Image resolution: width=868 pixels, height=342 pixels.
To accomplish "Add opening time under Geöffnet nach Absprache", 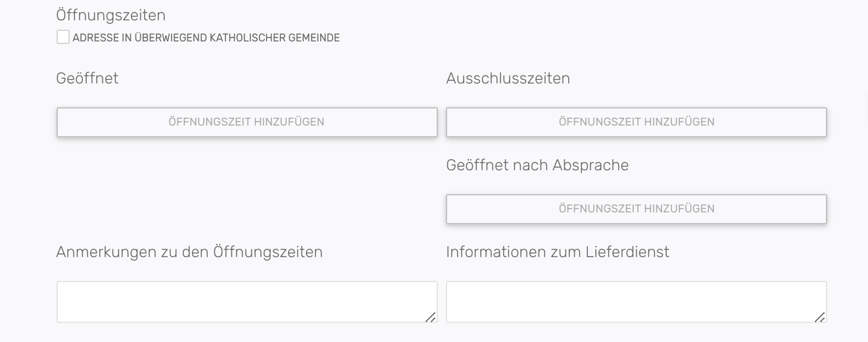I will click(636, 209).
